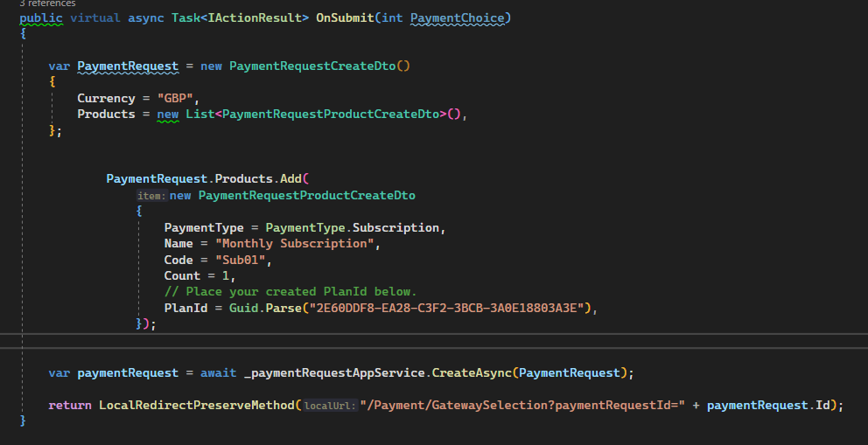The width and height of the screenshot is (868, 445).
Task: Click the localUrl: inlay hint
Action: [x=330, y=406]
